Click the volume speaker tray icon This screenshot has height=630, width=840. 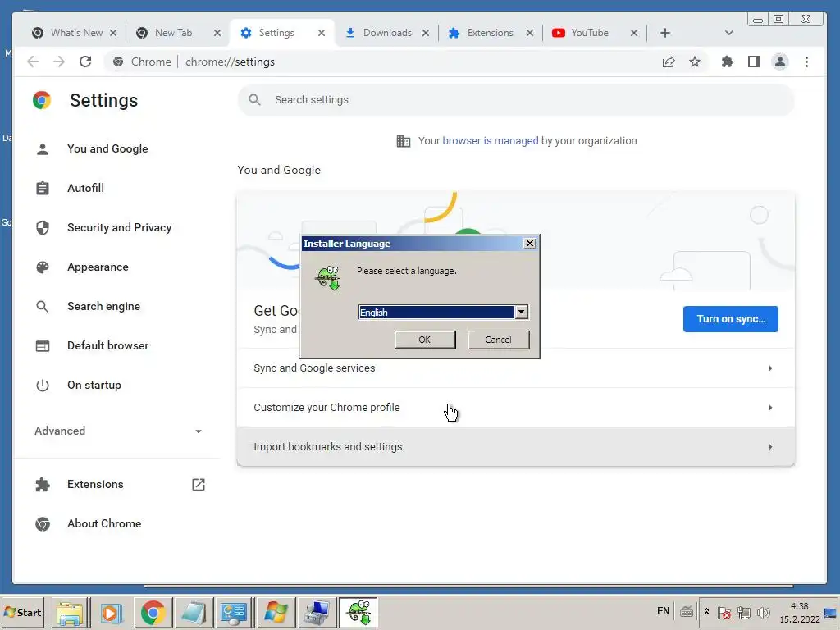point(764,612)
